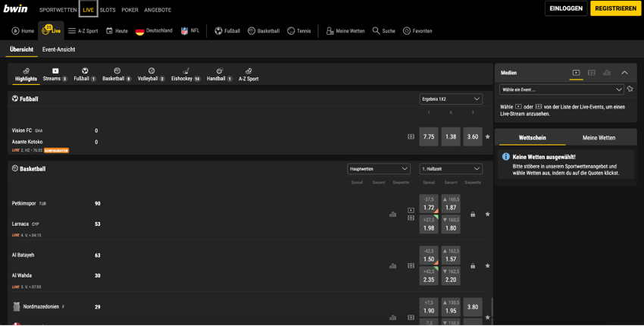This screenshot has height=326, width=644.
Task: Open the Volleyball live category
Action: point(151,74)
